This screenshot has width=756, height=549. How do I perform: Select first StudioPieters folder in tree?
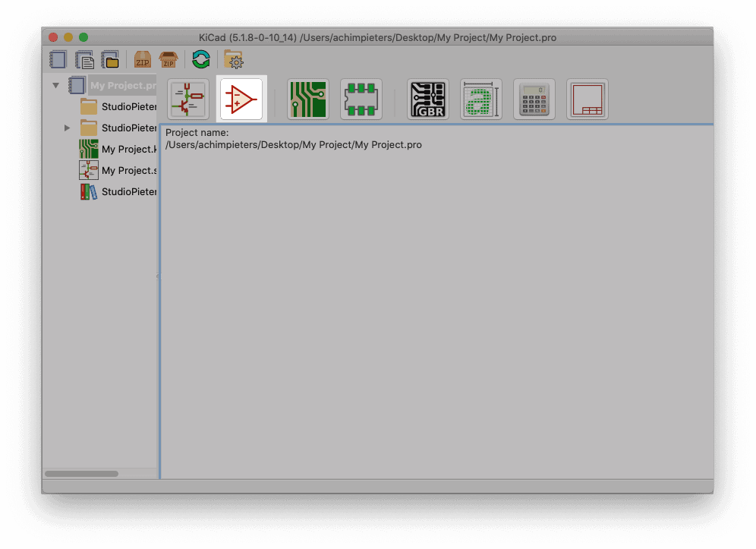(118, 106)
